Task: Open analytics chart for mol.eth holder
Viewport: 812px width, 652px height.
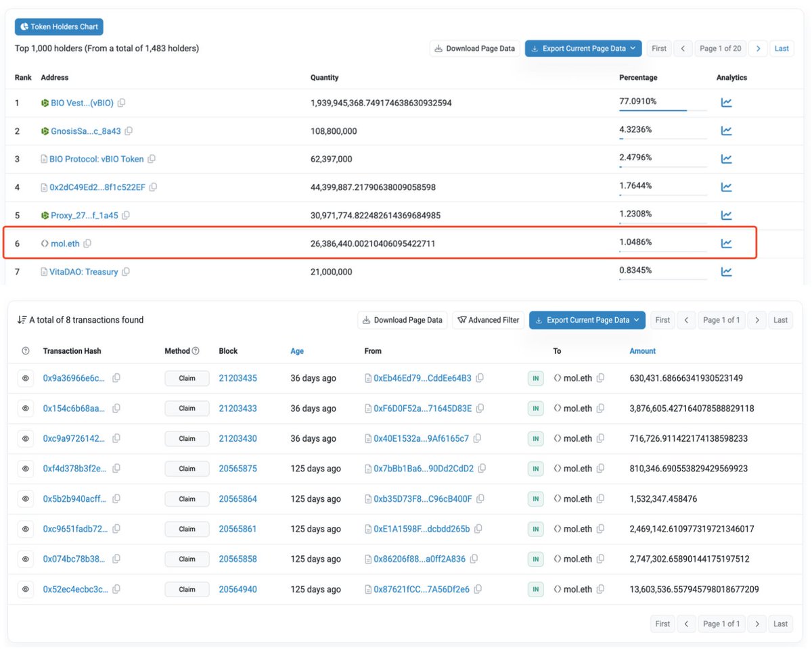Action: (x=726, y=243)
